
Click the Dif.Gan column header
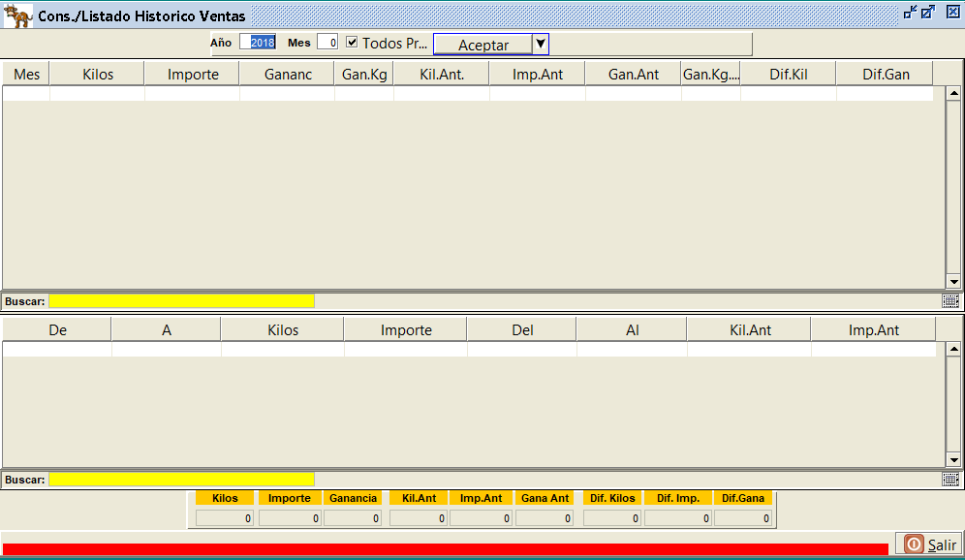[885, 74]
